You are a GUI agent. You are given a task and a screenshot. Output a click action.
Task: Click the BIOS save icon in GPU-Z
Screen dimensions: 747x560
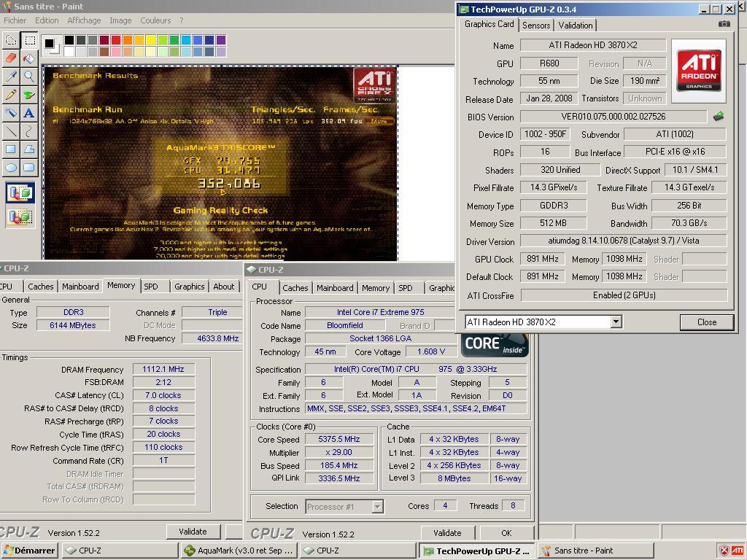click(719, 116)
